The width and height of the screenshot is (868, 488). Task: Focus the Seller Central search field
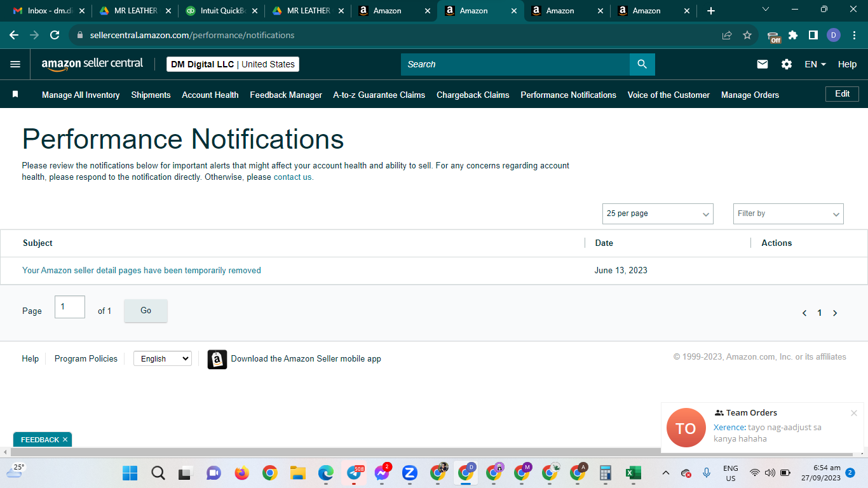(515, 64)
